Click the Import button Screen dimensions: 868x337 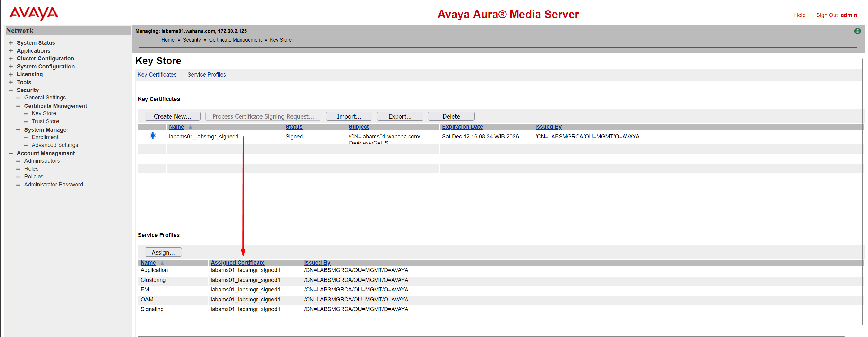tap(349, 116)
